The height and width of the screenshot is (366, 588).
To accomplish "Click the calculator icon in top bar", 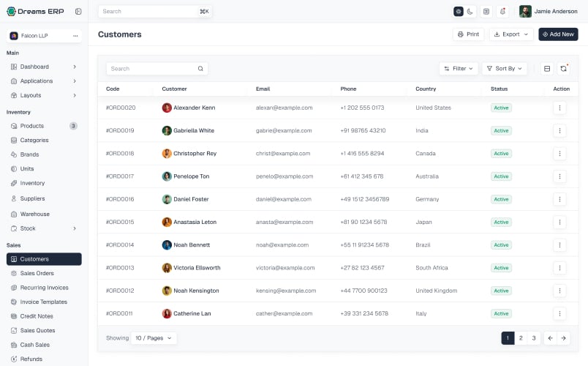I will point(486,11).
